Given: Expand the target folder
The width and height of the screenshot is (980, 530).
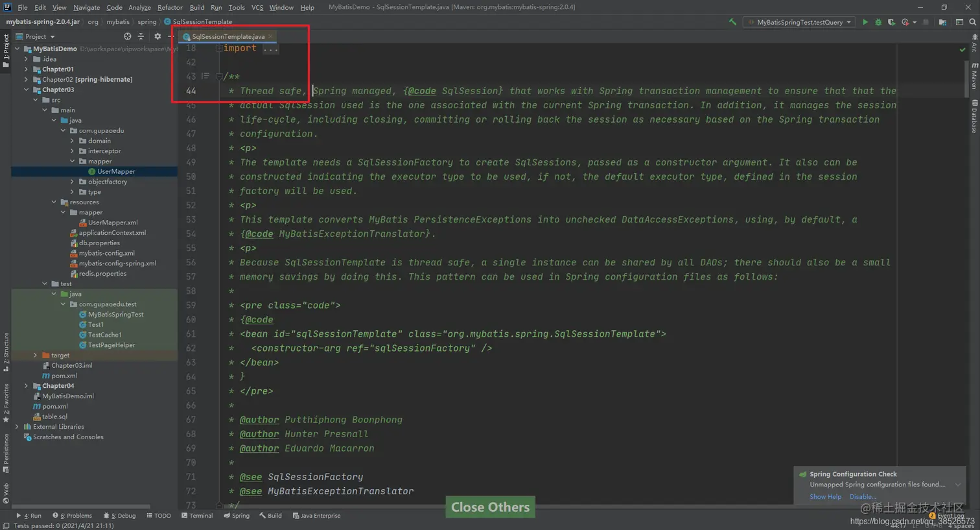Looking at the screenshot, I should click(x=36, y=355).
